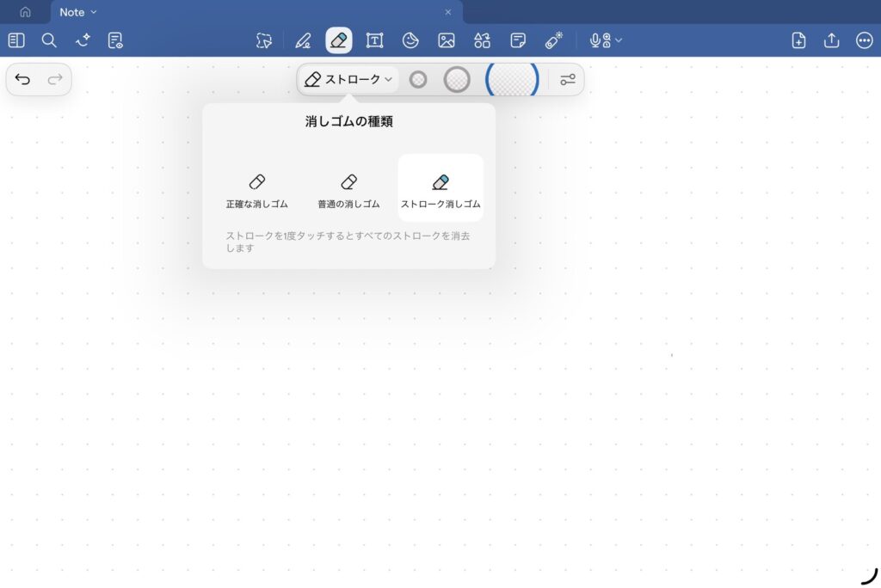
Task: Open the microphone recording dropdown
Action: click(x=606, y=40)
